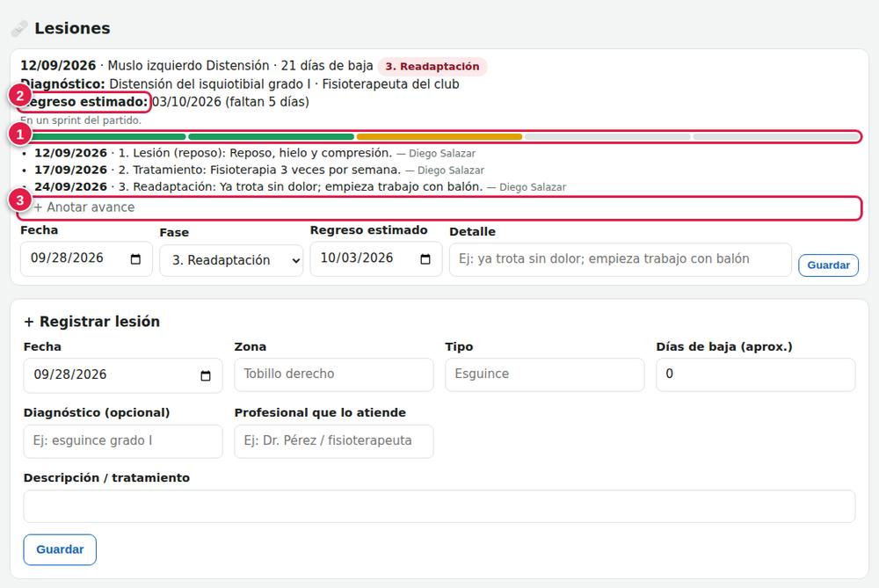Viewport: 879px width, 588px height.
Task: Select the Tipo input with Esguince placeholder
Action: [545, 374]
